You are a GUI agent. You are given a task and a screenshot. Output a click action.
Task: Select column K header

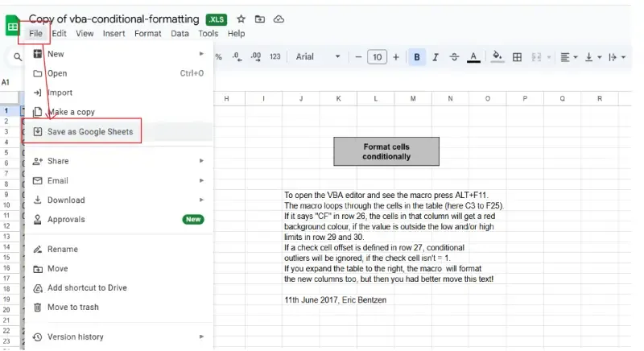click(x=338, y=98)
